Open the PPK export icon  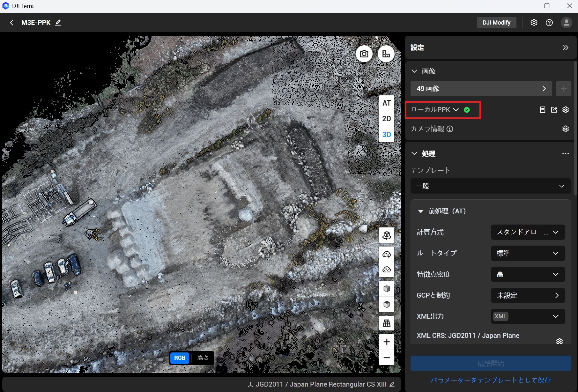tap(554, 110)
